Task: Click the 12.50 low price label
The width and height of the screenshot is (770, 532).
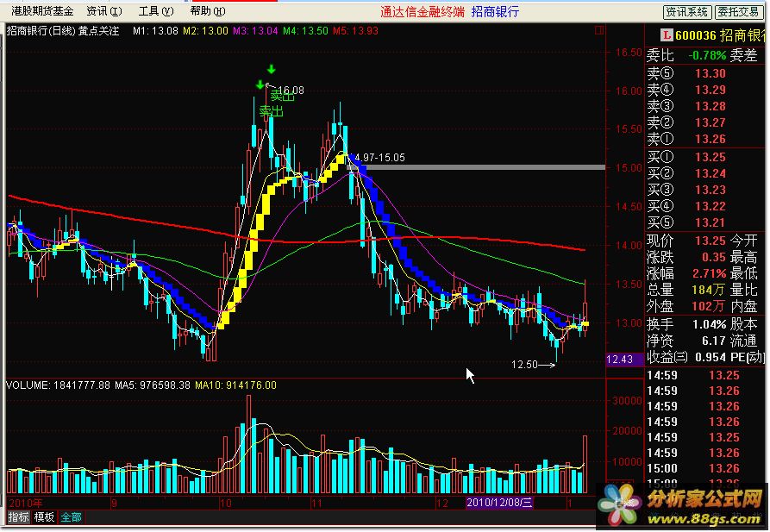Action: coord(524,365)
